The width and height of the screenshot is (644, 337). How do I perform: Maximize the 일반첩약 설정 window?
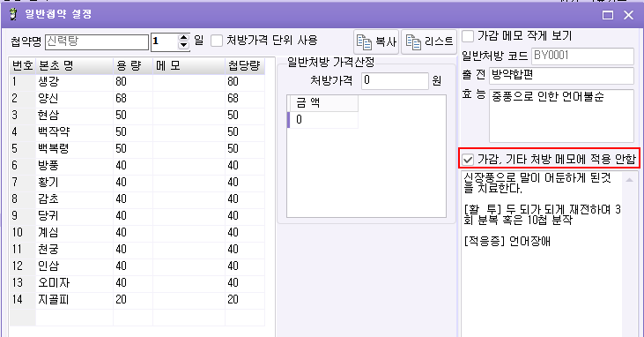click(x=608, y=15)
